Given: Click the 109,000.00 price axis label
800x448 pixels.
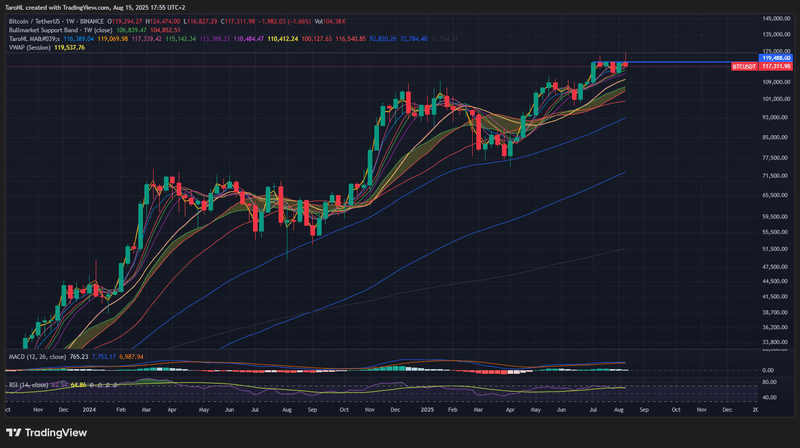Looking at the screenshot, I should [x=776, y=82].
